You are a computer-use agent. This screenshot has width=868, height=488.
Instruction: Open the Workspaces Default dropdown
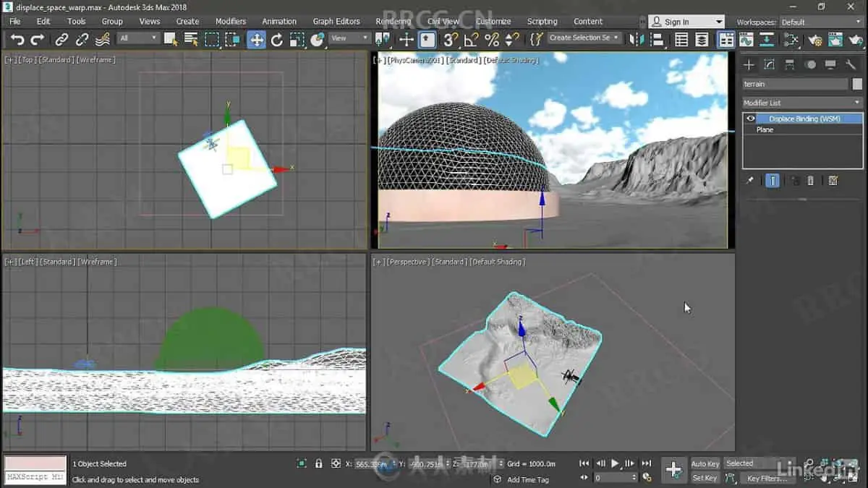[821, 22]
